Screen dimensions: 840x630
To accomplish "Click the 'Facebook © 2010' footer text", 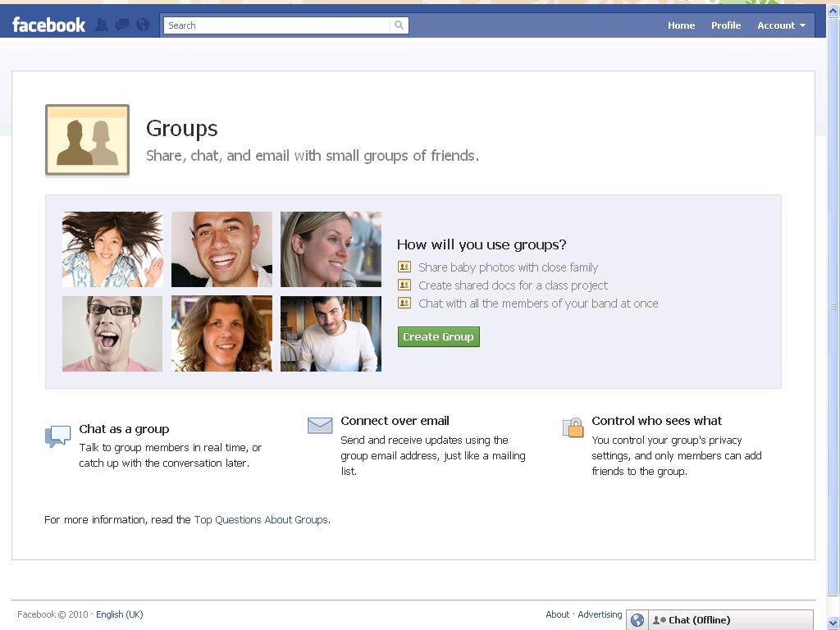I will [52, 614].
